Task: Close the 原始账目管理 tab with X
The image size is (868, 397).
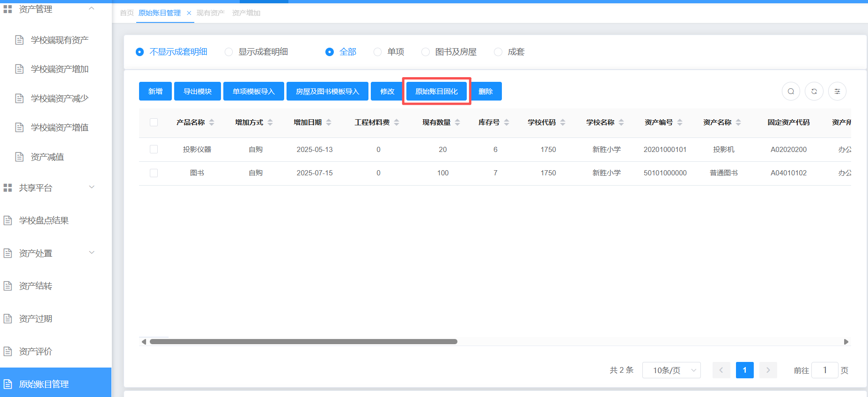Action: (x=189, y=13)
